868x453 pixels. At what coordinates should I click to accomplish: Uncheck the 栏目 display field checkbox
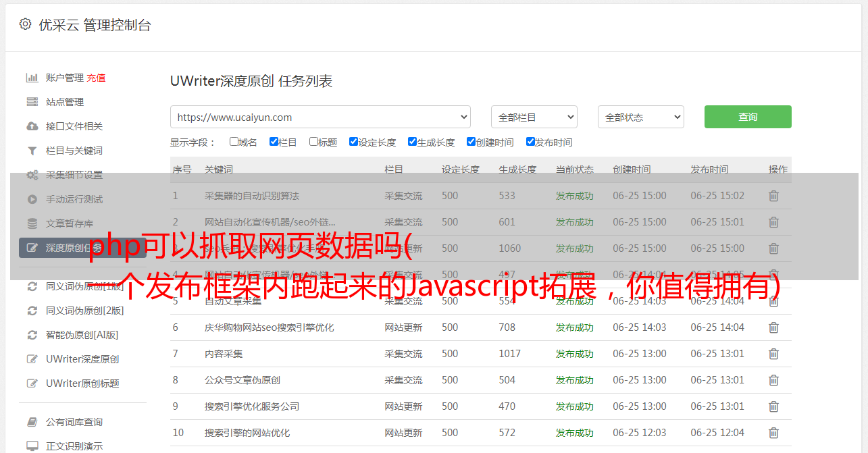(274, 142)
